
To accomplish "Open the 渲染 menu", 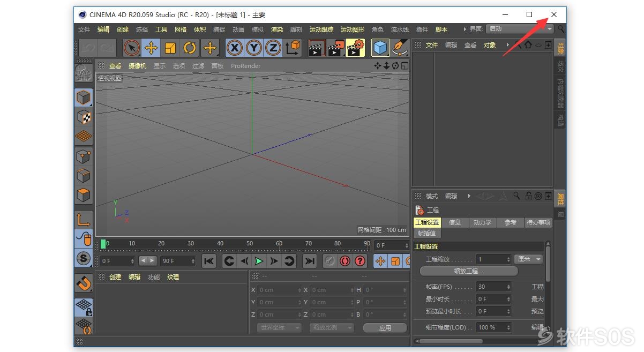I will 276,29.
